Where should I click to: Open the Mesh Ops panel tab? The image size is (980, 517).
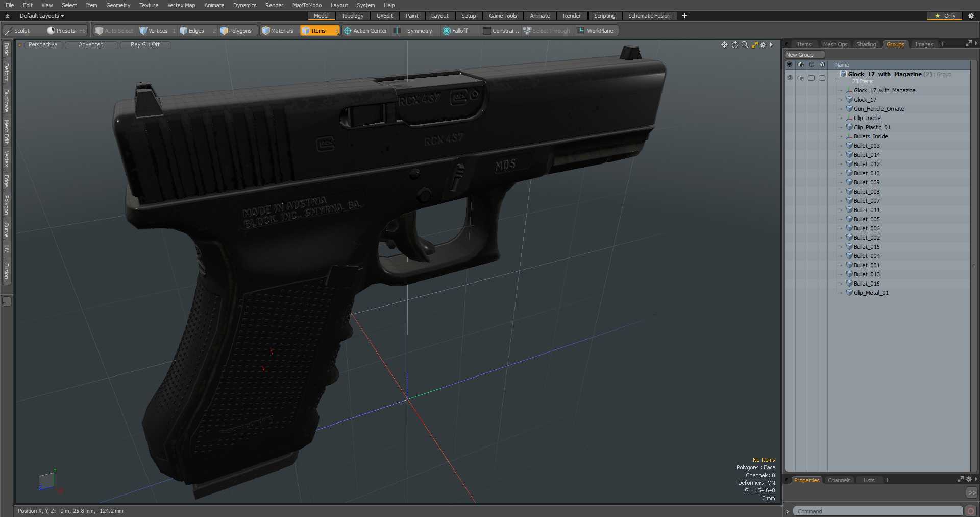pos(835,44)
